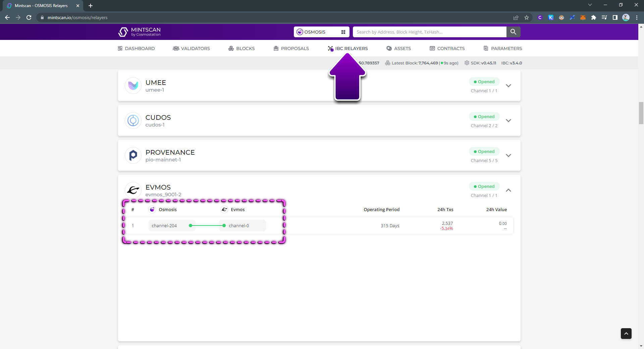Focus the address search field

point(429,32)
